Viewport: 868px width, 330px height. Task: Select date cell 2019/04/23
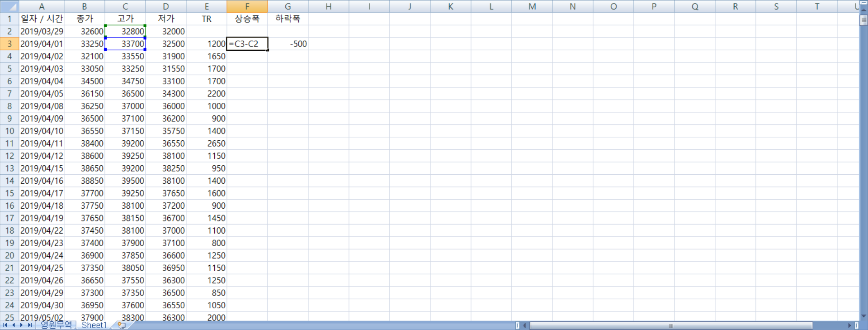tap(42, 243)
